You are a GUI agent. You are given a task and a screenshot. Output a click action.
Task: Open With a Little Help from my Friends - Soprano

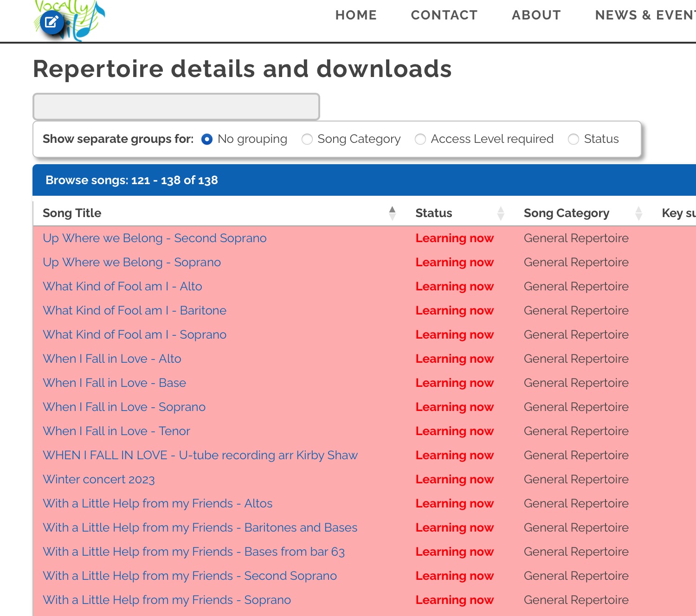(167, 600)
